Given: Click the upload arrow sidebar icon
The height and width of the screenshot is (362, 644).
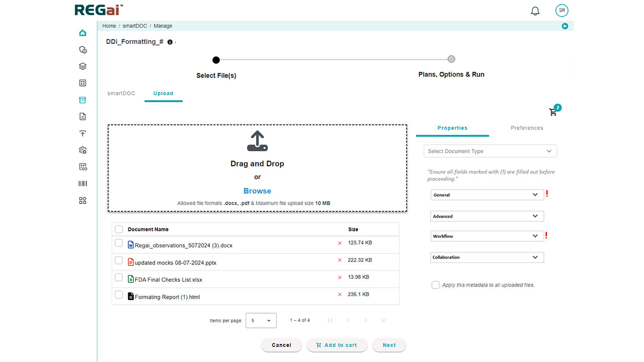Looking at the screenshot, I should click(83, 133).
